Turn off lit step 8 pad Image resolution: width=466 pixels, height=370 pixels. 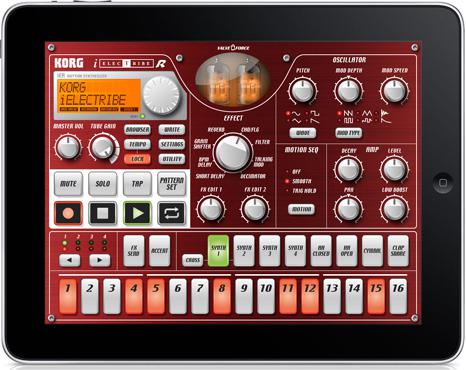[222, 296]
